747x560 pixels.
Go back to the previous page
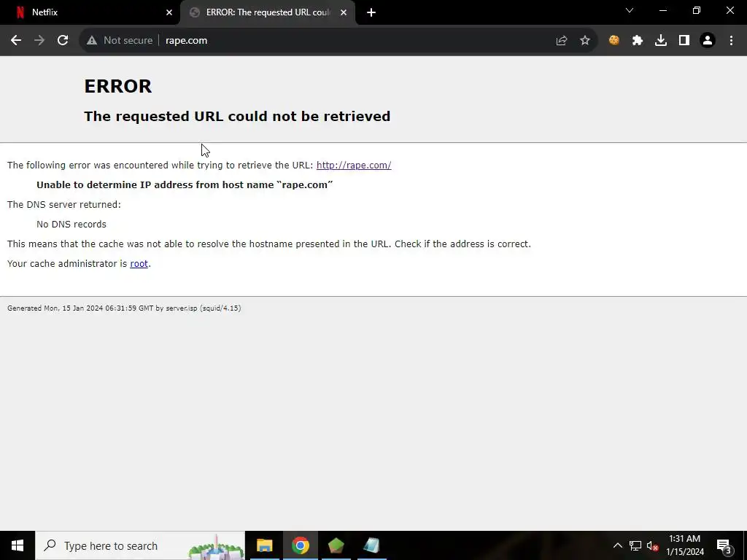tap(16, 41)
